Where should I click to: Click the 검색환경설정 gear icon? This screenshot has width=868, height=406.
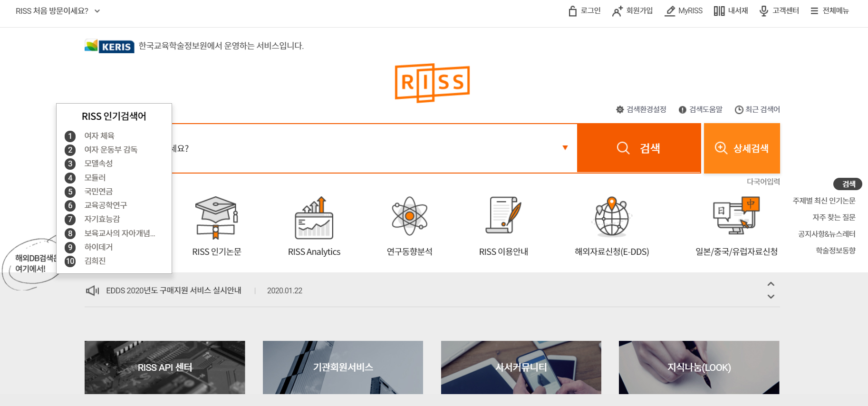click(620, 110)
